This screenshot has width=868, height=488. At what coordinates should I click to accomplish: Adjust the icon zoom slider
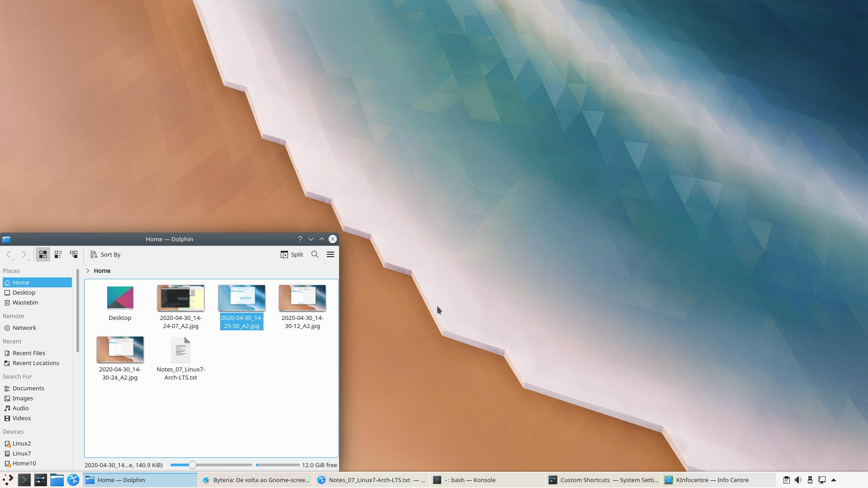pos(193,465)
